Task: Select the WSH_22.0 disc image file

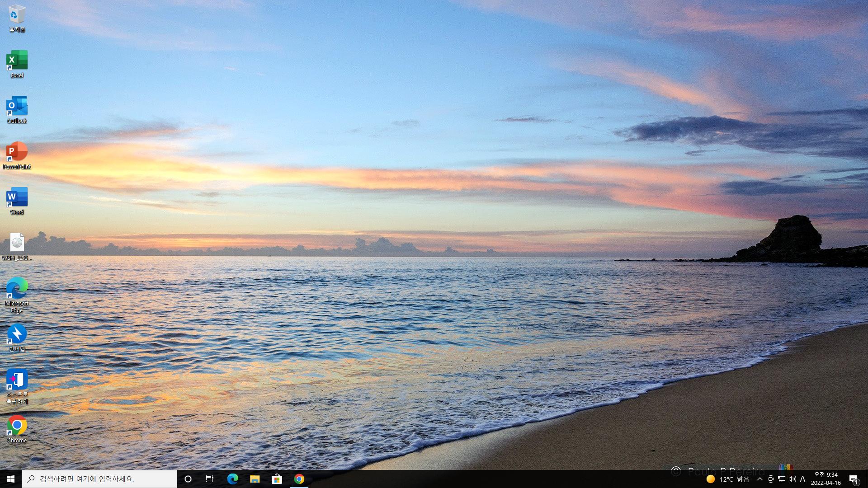Action: [x=17, y=247]
